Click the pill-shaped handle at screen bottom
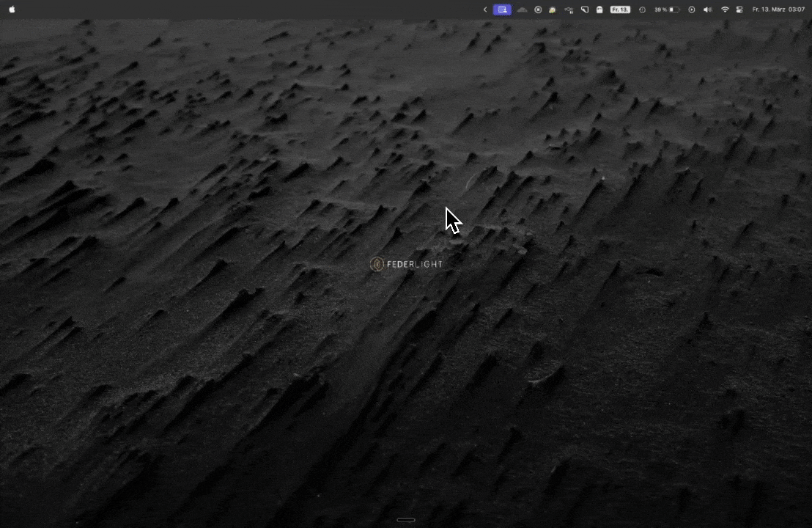 [x=406, y=520]
